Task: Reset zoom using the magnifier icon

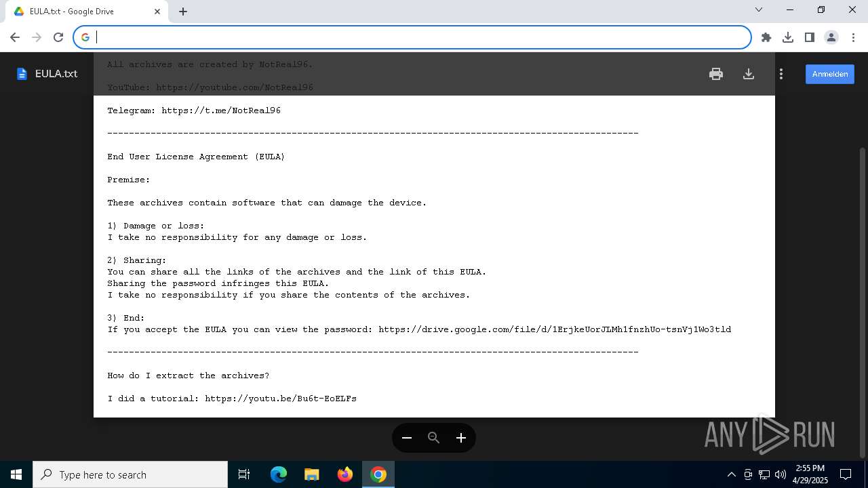Action: pos(434,438)
